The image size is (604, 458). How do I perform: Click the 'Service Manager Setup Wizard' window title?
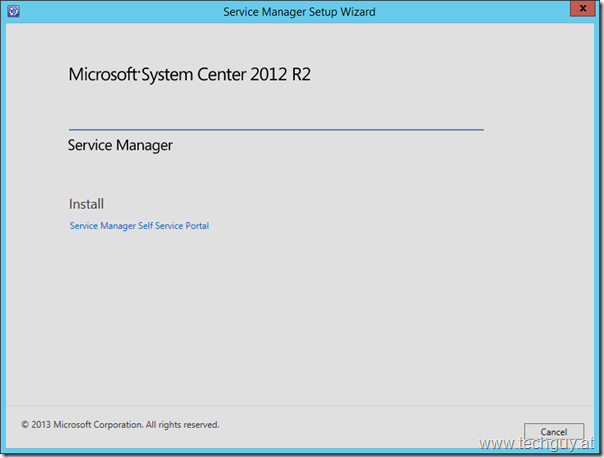[x=299, y=12]
